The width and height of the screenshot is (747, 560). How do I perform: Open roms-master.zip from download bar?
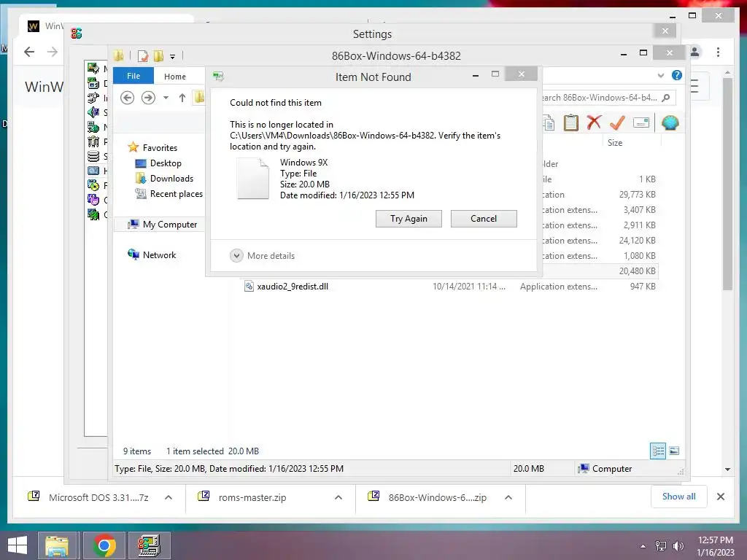[252, 497]
